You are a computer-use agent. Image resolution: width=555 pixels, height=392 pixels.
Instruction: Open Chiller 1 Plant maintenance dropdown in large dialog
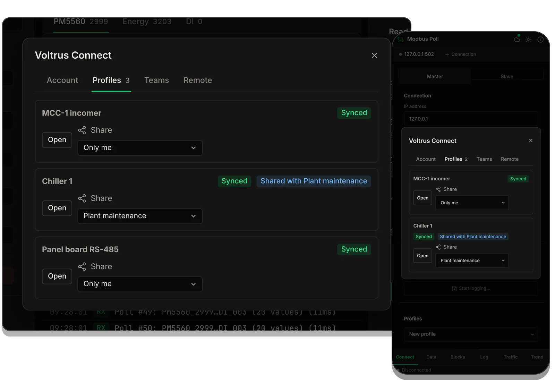(140, 216)
